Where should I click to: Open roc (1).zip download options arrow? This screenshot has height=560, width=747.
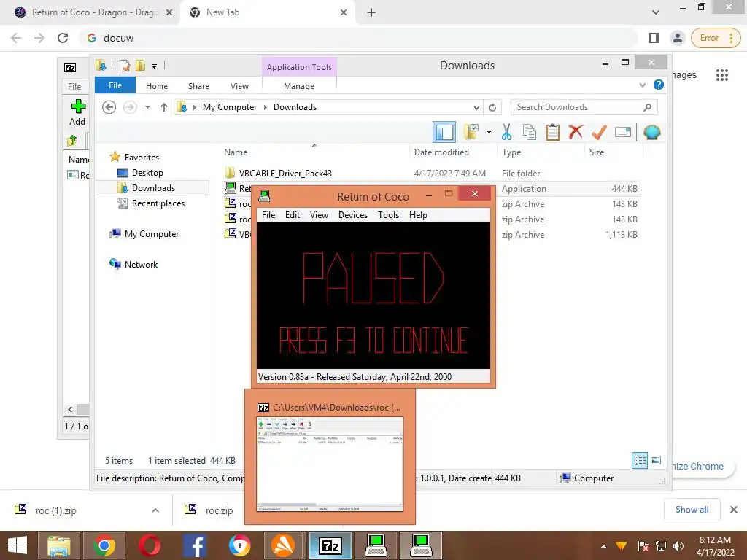(x=155, y=510)
